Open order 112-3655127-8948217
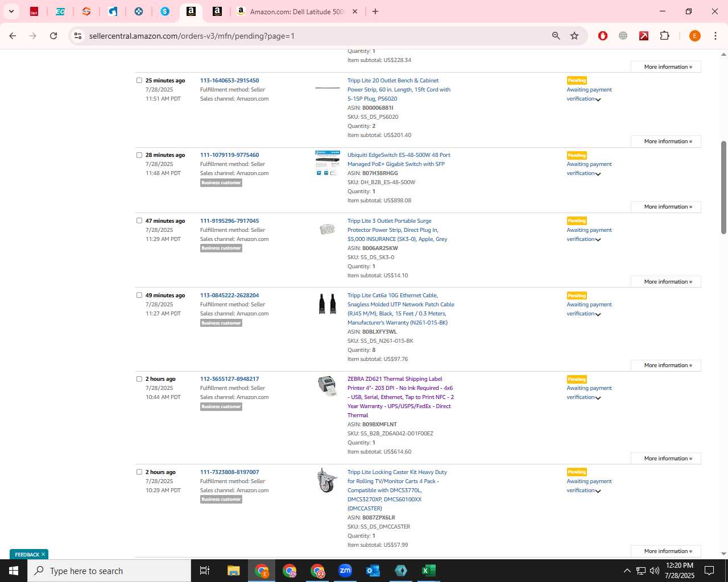 pos(229,379)
